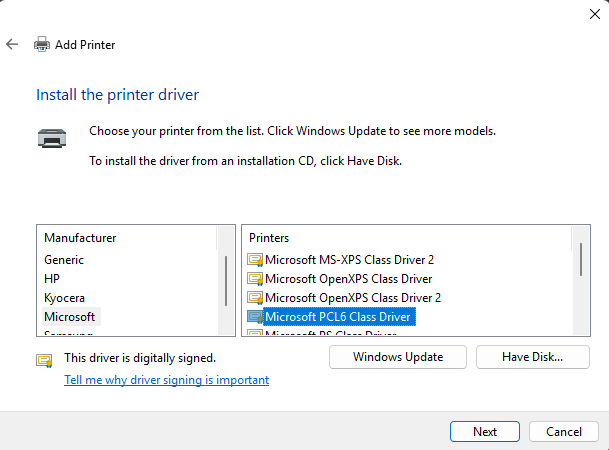The image size is (609, 450).
Task: Select Microsoft PCL6 Class Driver text
Action: 338,317
